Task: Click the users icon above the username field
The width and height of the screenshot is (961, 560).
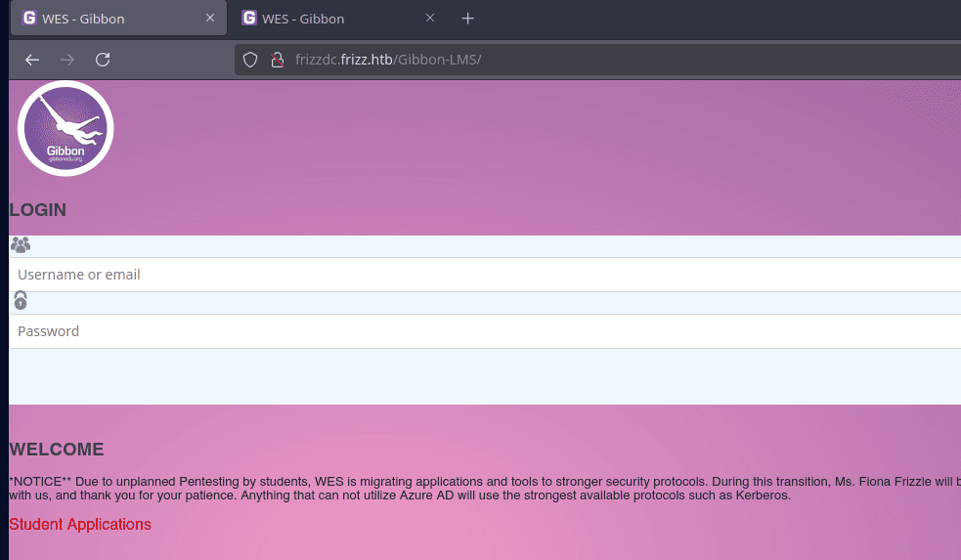Action: point(21,245)
